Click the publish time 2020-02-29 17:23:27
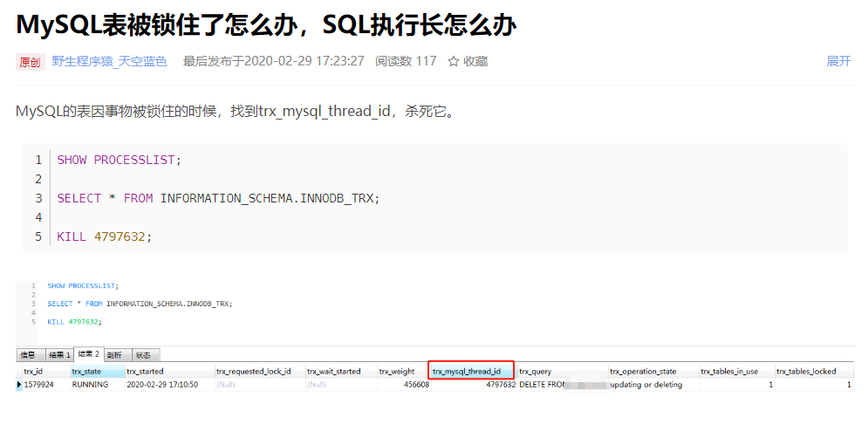The height and width of the screenshot is (438, 868). (x=304, y=61)
